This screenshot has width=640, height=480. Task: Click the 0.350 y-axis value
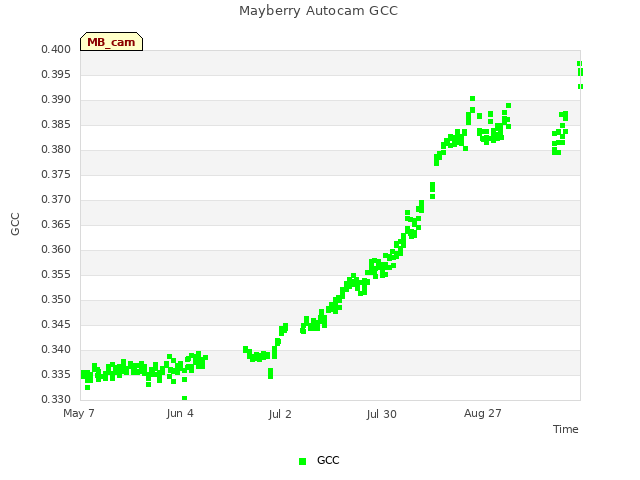pyautogui.click(x=56, y=300)
